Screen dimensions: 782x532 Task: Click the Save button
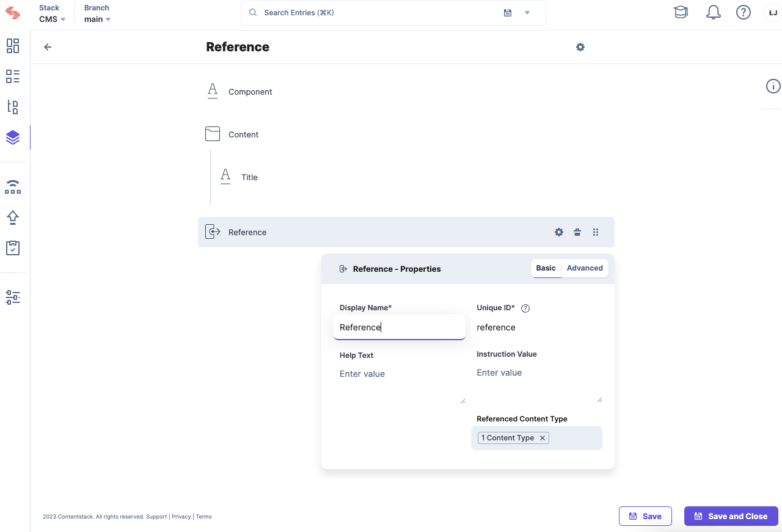645,516
